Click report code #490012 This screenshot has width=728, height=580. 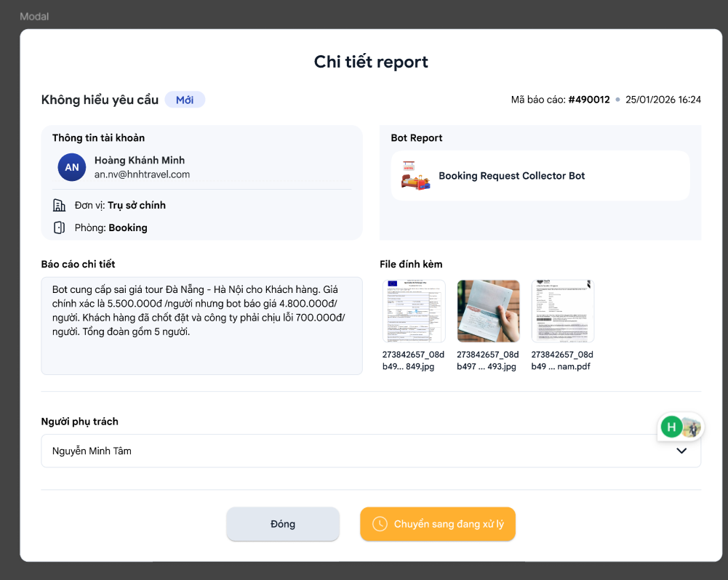pyautogui.click(x=588, y=100)
